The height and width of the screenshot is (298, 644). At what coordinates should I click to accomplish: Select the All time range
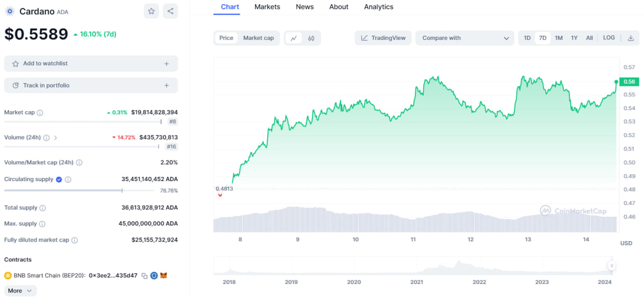click(589, 38)
